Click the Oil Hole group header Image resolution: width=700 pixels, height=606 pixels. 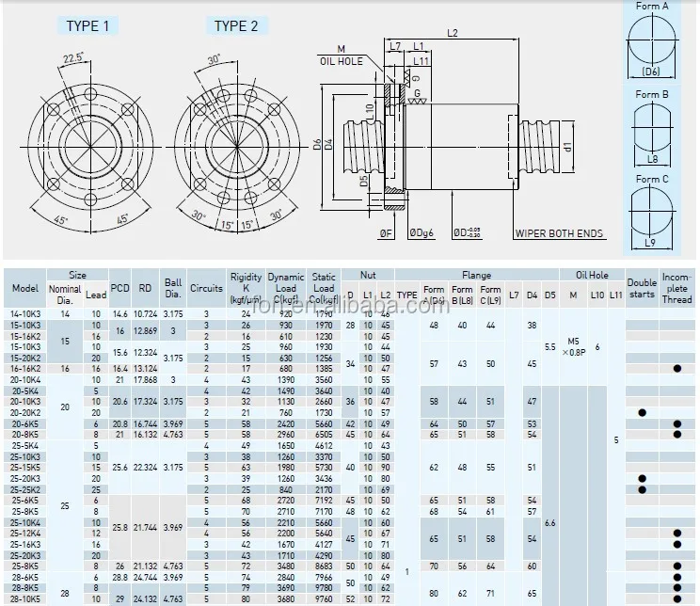click(x=593, y=276)
